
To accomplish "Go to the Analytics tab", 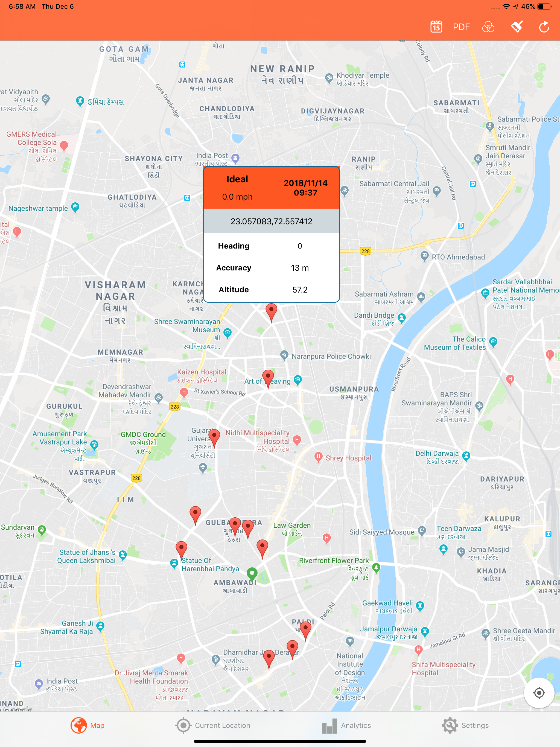I will [x=346, y=725].
